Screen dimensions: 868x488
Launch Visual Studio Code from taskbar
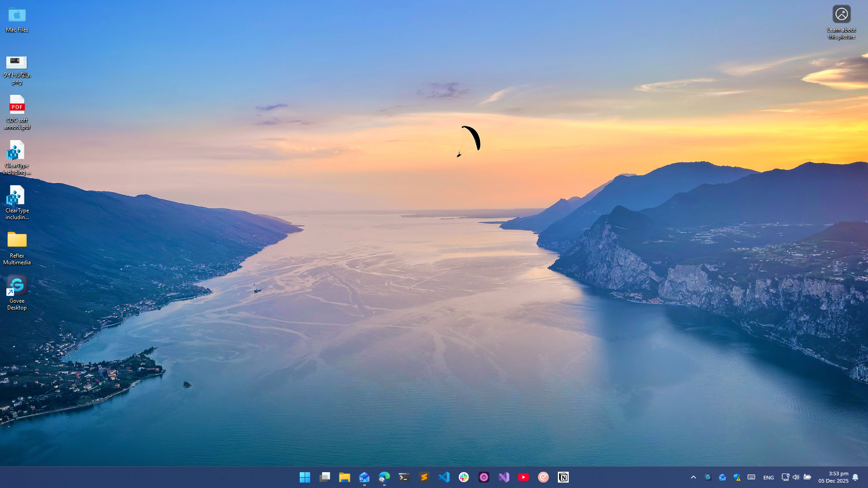(x=444, y=477)
